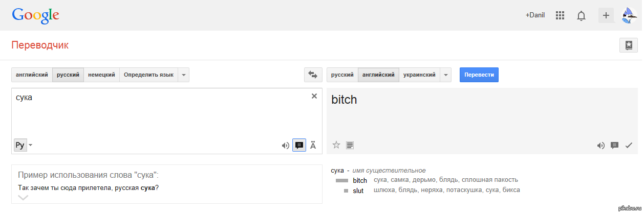Listen to the source text pronunciation
644x214 pixels.
point(285,146)
